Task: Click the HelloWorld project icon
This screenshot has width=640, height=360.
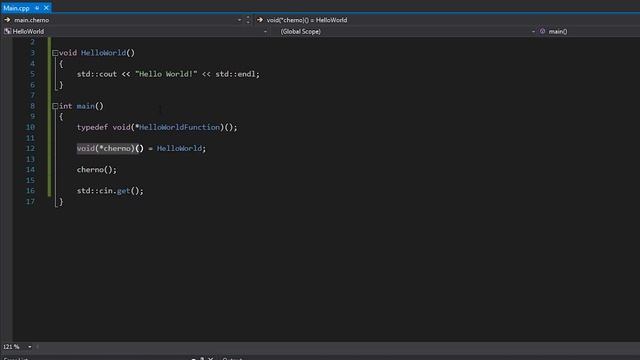Action: pyautogui.click(x=7, y=31)
